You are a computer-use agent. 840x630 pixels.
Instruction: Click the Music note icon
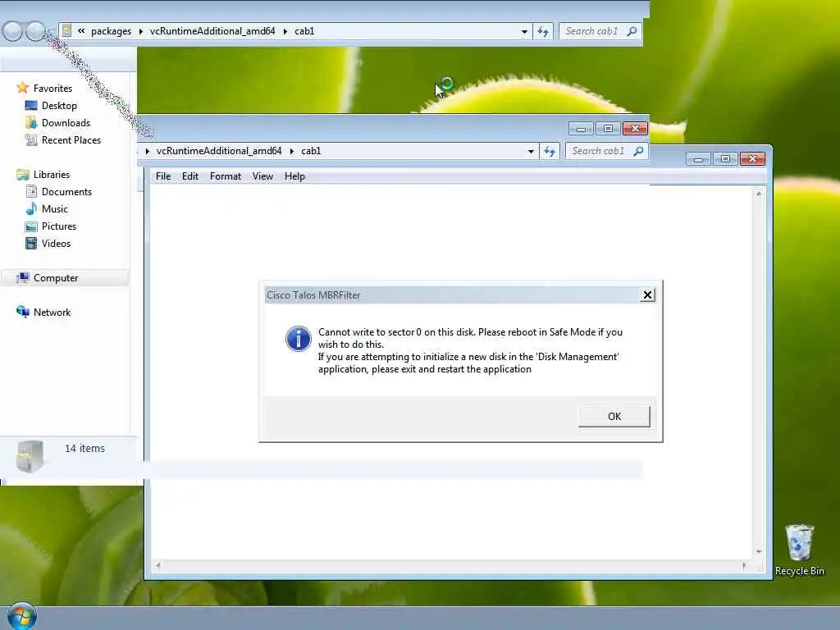pos(31,208)
